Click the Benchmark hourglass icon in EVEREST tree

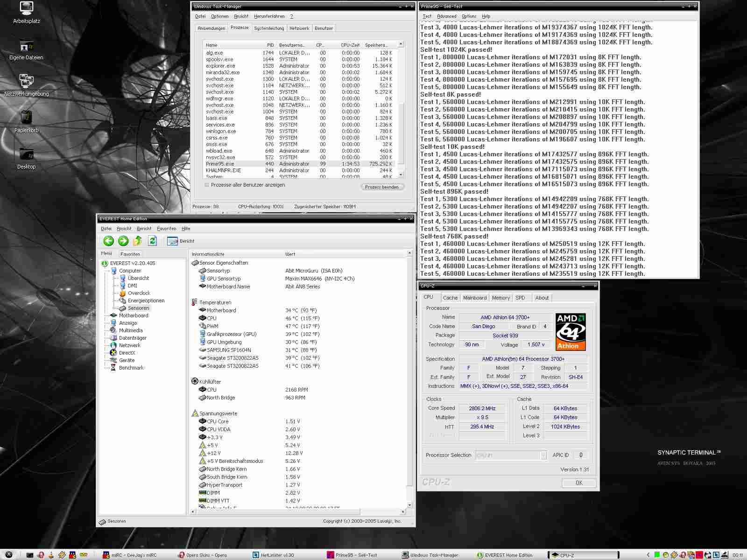[113, 368]
